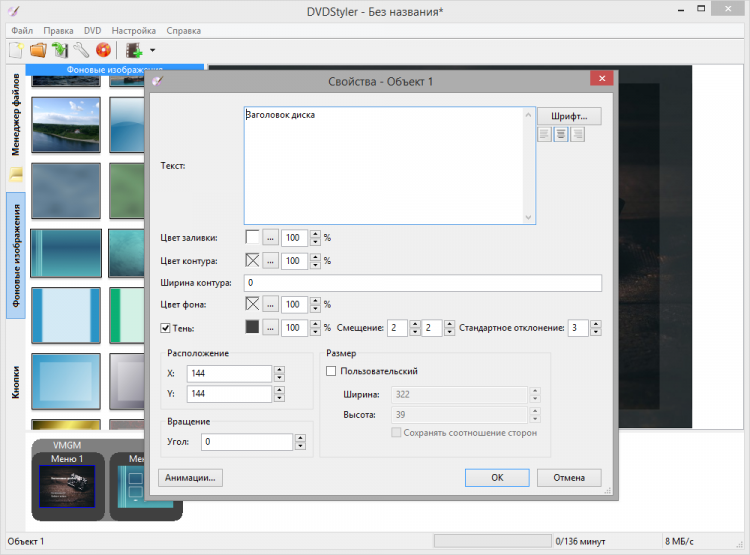The image size is (750, 555).
Task: Click the Add file filmstrip icon
Action: tap(133, 50)
